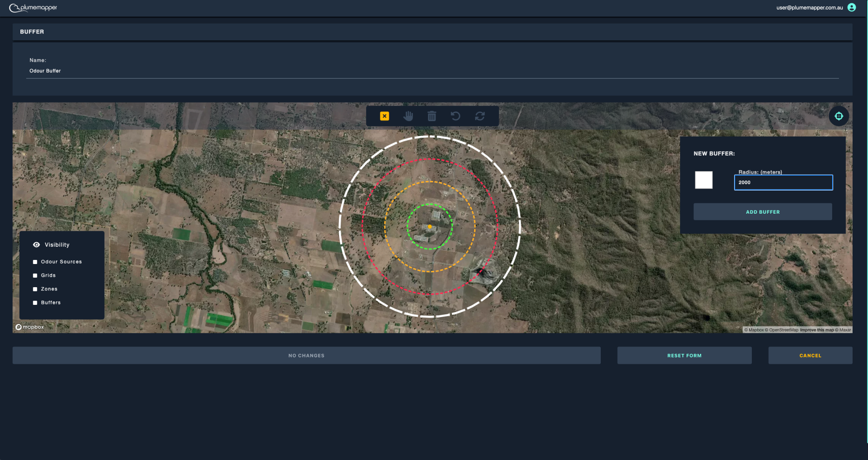Click the user@plumemapper.com.au account text
This screenshot has width=868, height=460.
809,8
